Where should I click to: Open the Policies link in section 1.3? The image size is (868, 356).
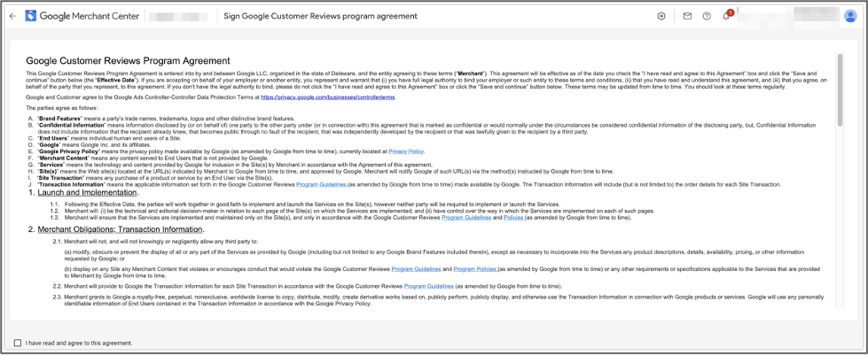click(x=513, y=218)
